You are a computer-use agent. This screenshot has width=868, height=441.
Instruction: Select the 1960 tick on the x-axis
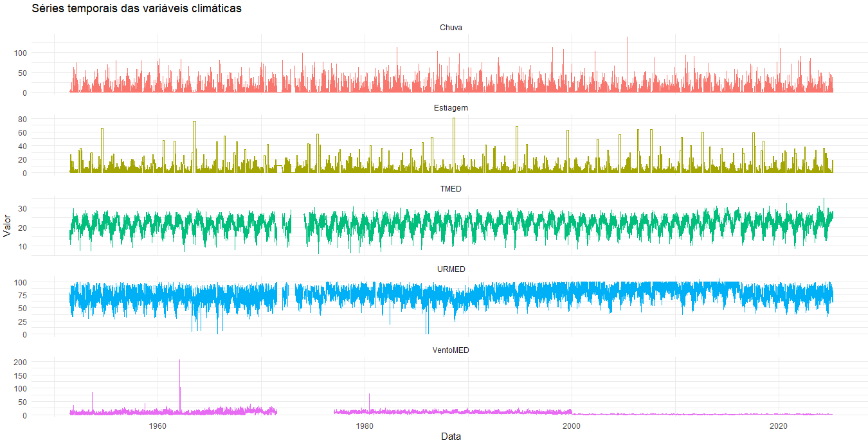pyautogui.click(x=158, y=426)
